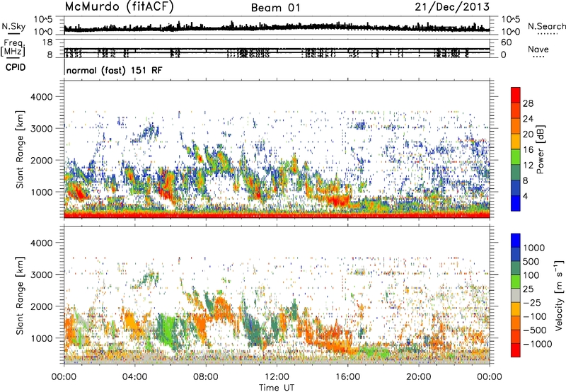Viewport: 566px width, 392px height.
Task: Click the 'Nave' legend label
Action: coord(538,50)
